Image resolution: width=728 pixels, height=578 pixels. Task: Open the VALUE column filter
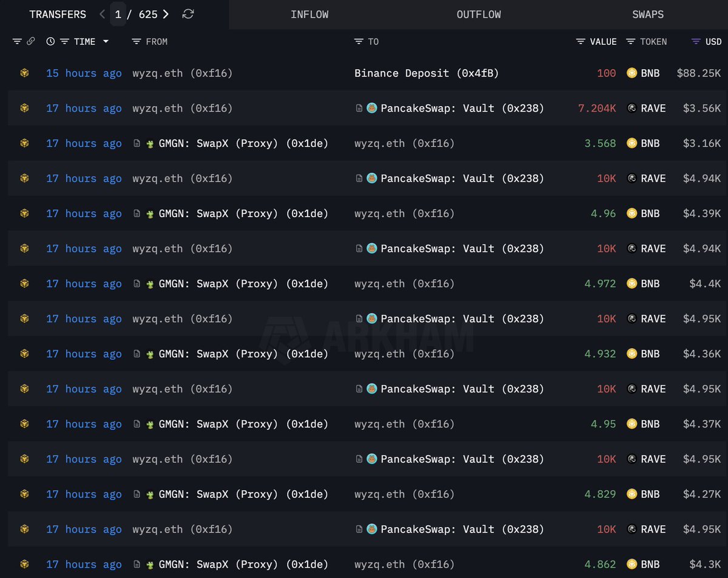tap(581, 41)
